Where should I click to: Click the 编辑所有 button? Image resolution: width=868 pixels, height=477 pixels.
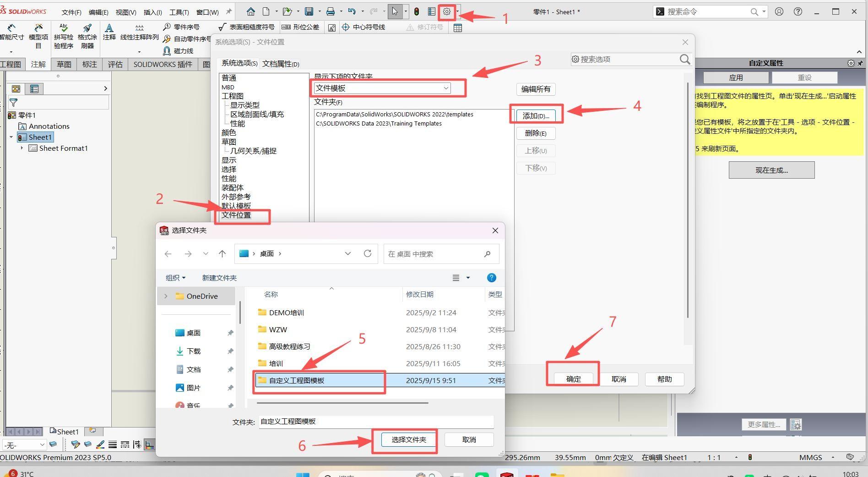pos(536,89)
